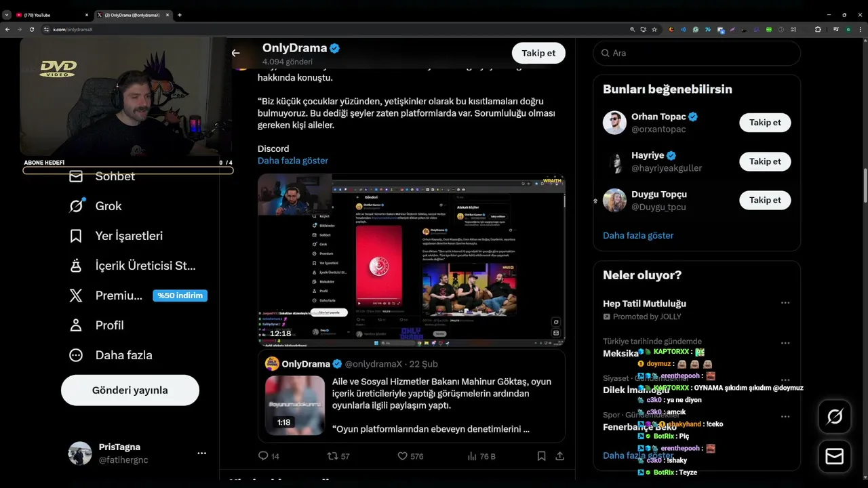Open account menu dots beside PrisTagna

201,453
